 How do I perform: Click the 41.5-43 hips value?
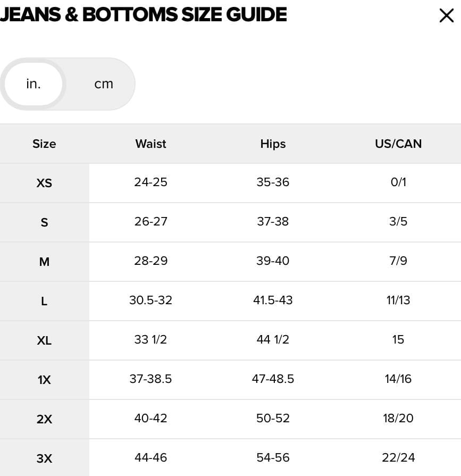pyautogui.click(x=273, y=300)
